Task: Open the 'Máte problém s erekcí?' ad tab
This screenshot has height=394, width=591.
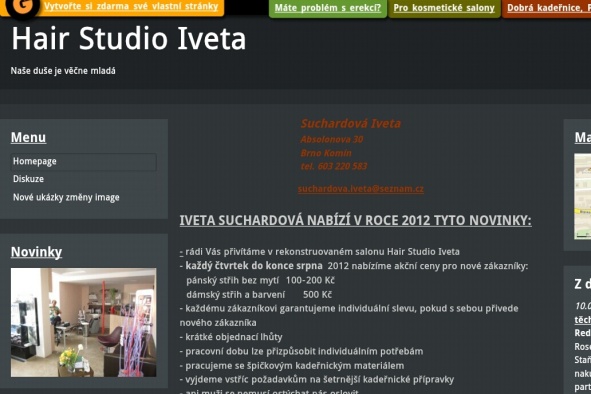Action: click(x=328, y=8)
